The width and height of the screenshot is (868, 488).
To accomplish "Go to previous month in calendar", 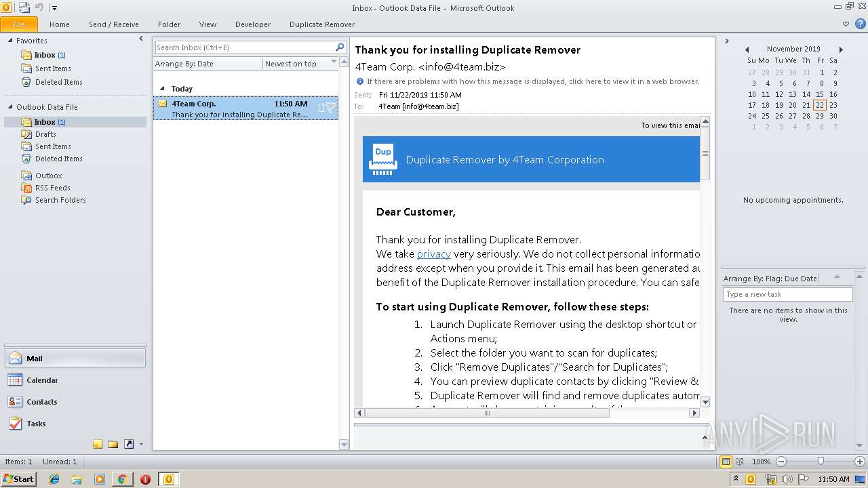I will click(747, 49).
